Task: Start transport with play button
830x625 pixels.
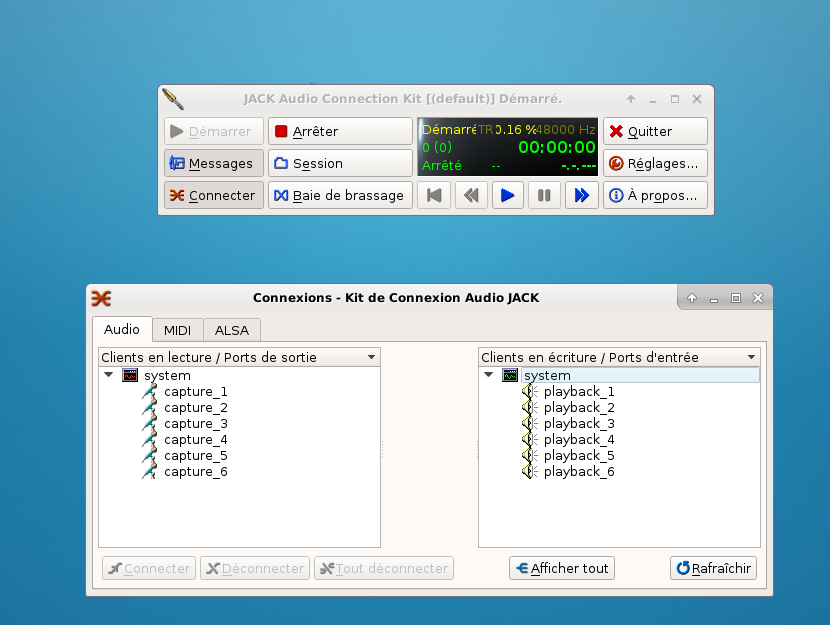Action: tap(508, 195)
